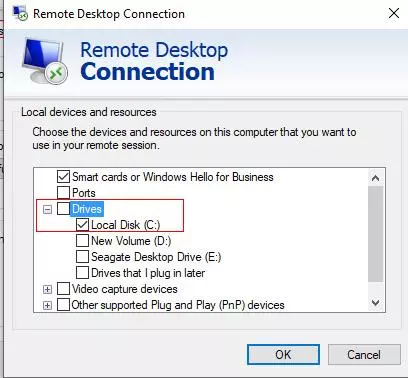This screenshot has width=408, height=378.
Task: Click the large Remote Desktop monitor logo
Action: coord(45,61)
